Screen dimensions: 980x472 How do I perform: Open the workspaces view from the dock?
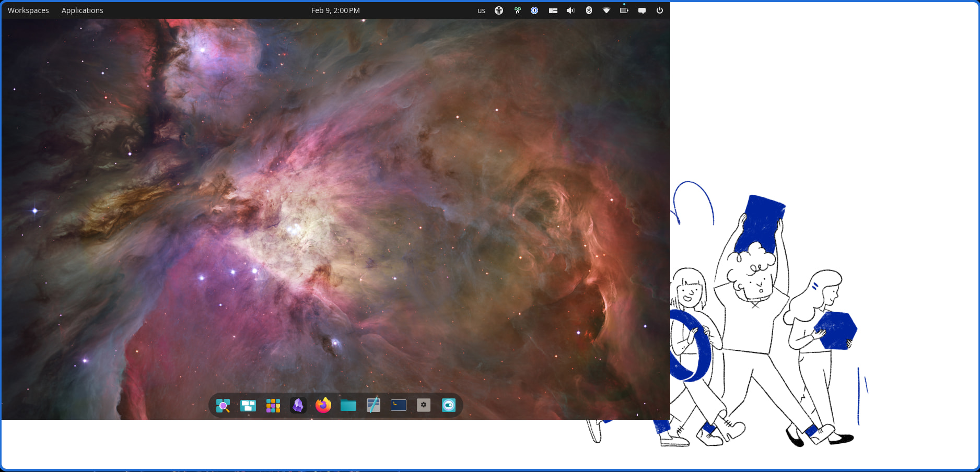tap(248, 405)
